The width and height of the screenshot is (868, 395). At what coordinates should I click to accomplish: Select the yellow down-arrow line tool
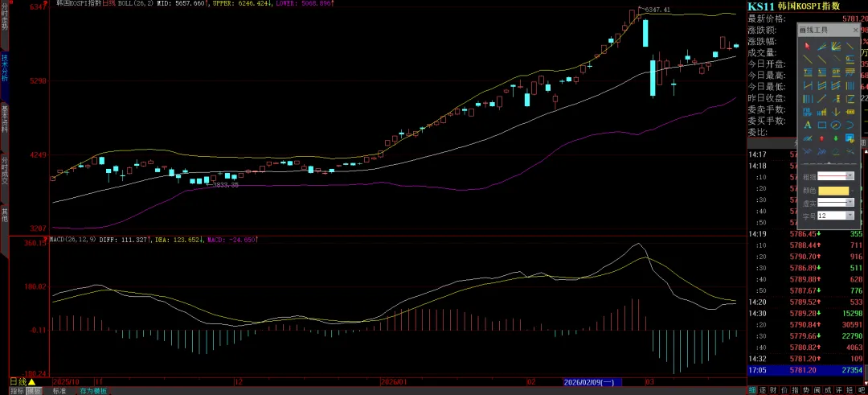(836, 112)
